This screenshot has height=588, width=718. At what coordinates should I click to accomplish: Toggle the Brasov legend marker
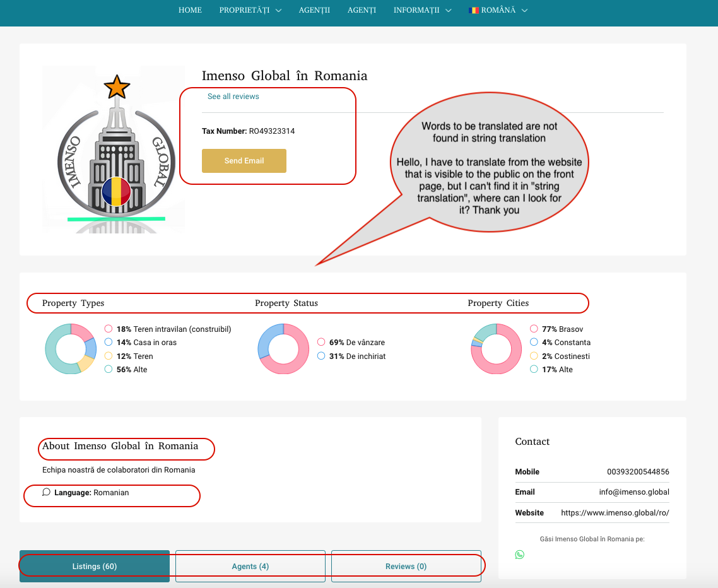pyautogui.click(x=534, y=329)
